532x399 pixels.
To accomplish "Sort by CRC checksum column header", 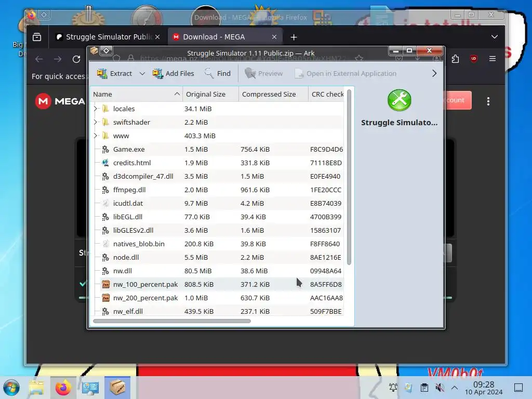I will tap(327, 95).
